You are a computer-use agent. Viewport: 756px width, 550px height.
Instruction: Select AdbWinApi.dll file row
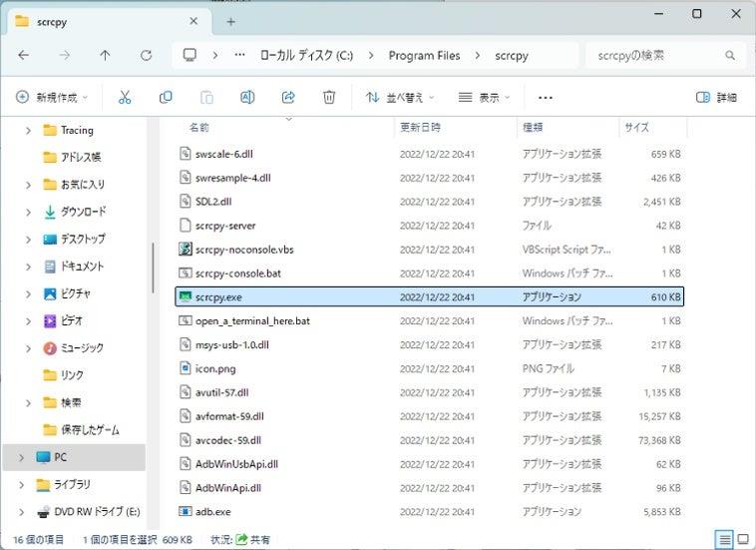[430, 488]
